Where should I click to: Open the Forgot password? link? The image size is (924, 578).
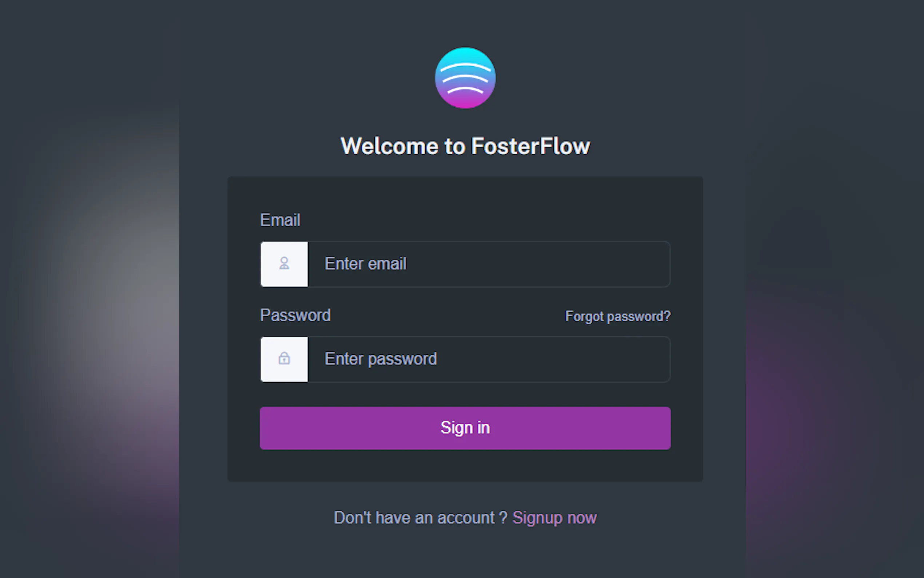tap(617, 316)
